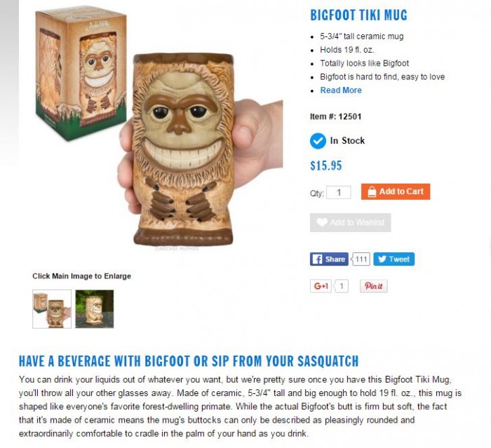Select the second thumbnail of mug outdoors
491x448 pixels.
point(95,309)
